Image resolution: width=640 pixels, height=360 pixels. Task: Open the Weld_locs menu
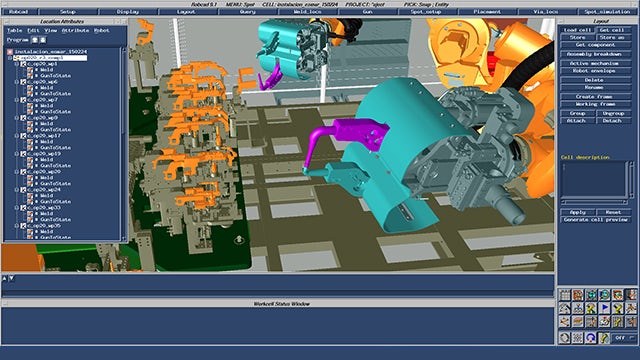(307, 12)
